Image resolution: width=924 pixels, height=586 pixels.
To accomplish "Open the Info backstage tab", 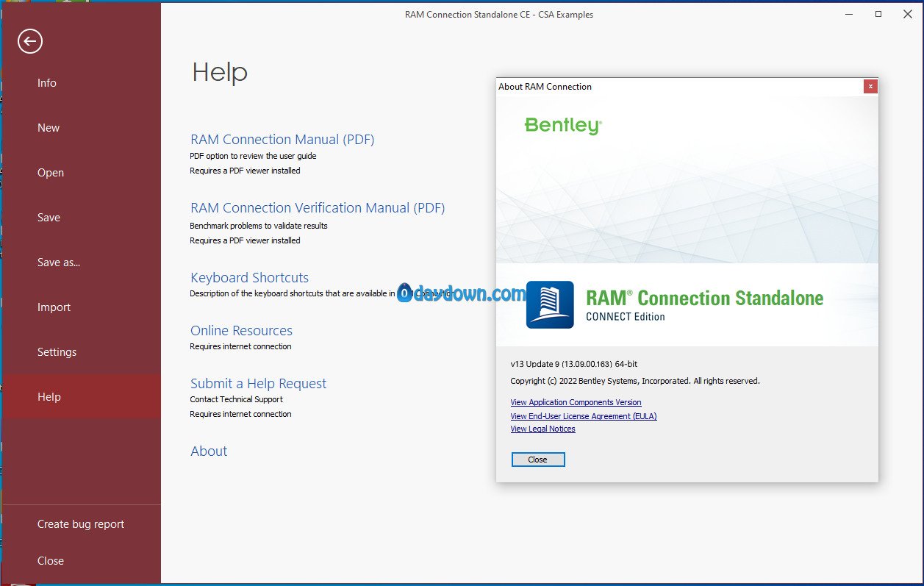I will click(47, 83).
